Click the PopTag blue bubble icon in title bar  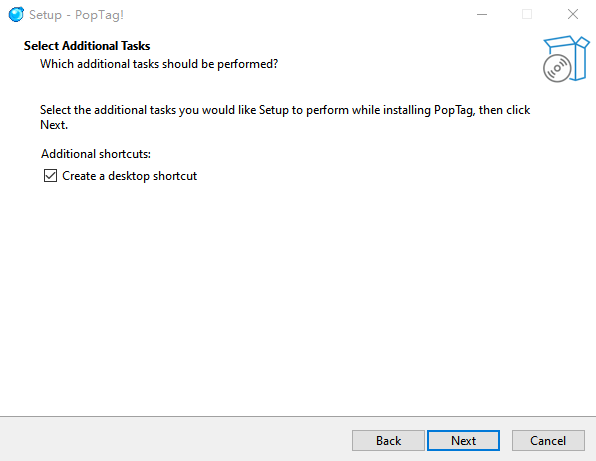coord(16,14)
